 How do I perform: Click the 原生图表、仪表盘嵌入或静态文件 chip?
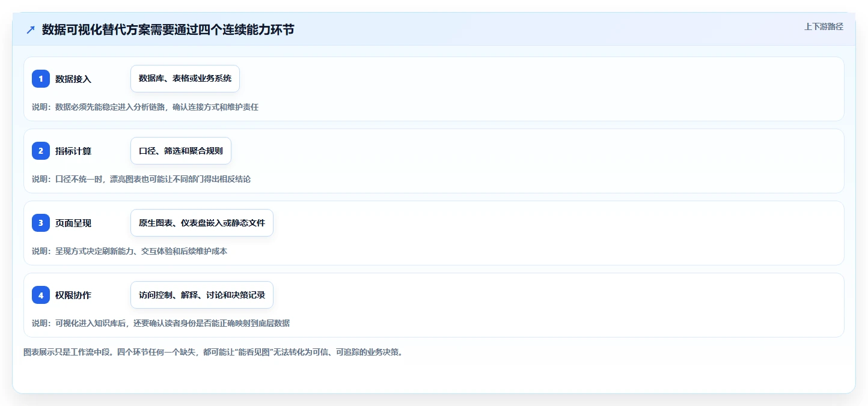(202, 223)
